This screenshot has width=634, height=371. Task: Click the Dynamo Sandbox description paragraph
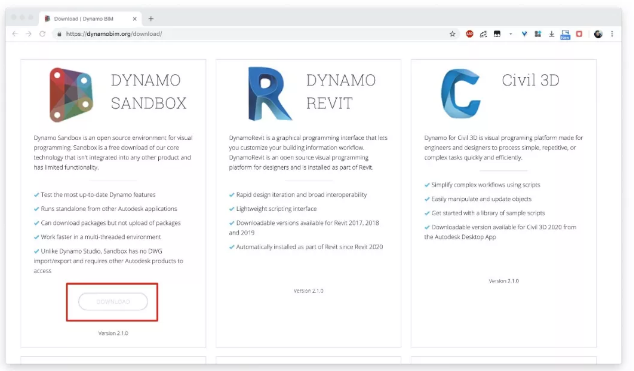113,152
